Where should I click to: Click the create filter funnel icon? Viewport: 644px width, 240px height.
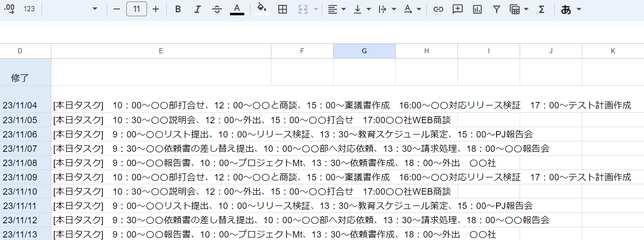[497, 9]
